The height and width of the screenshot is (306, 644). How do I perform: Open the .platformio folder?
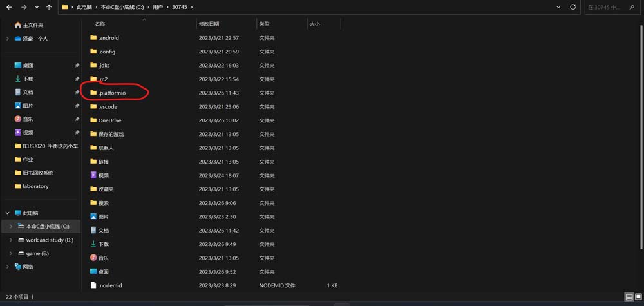tap(112, 93)
